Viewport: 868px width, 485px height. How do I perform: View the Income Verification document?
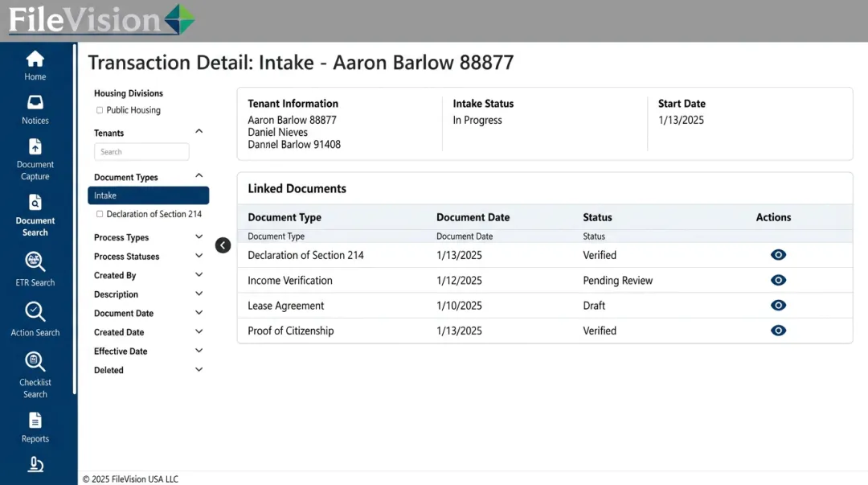coord(778,280)
